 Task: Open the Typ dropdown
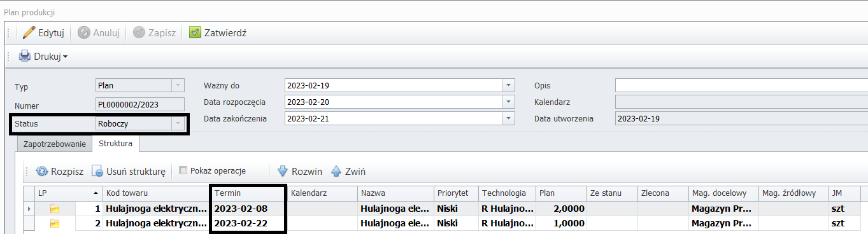tap(178, 85)
